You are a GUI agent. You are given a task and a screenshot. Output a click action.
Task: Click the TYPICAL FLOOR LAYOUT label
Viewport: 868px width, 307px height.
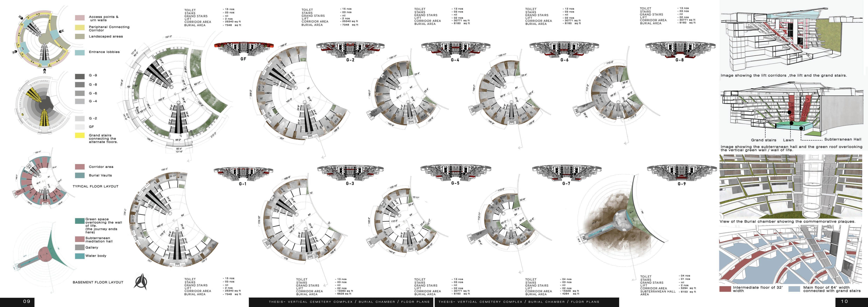95,186
